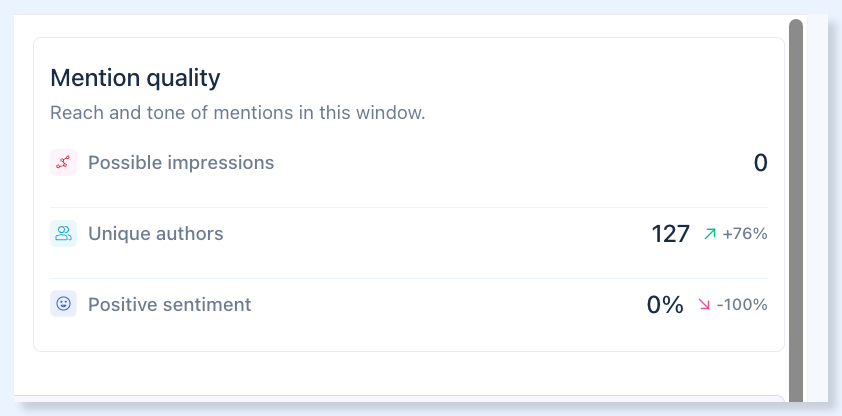The height and width of the screenshot is (416, 842).
Task: Select the Unique authors label
Action: click(156, 233)
